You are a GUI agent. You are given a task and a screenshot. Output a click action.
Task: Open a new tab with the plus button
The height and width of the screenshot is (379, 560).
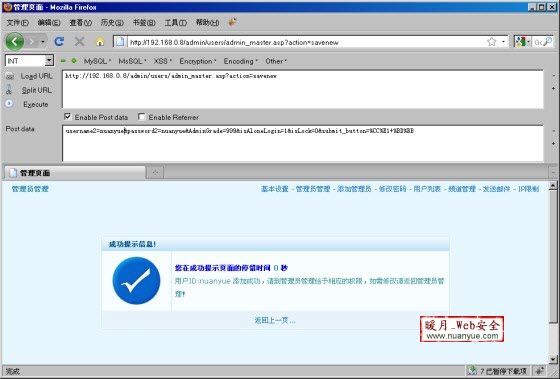(x=155, y=173)
